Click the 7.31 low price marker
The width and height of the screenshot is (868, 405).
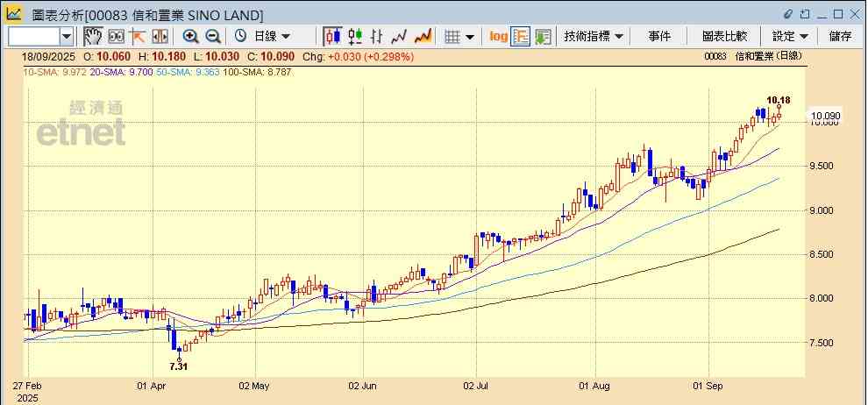click(179, 366)
